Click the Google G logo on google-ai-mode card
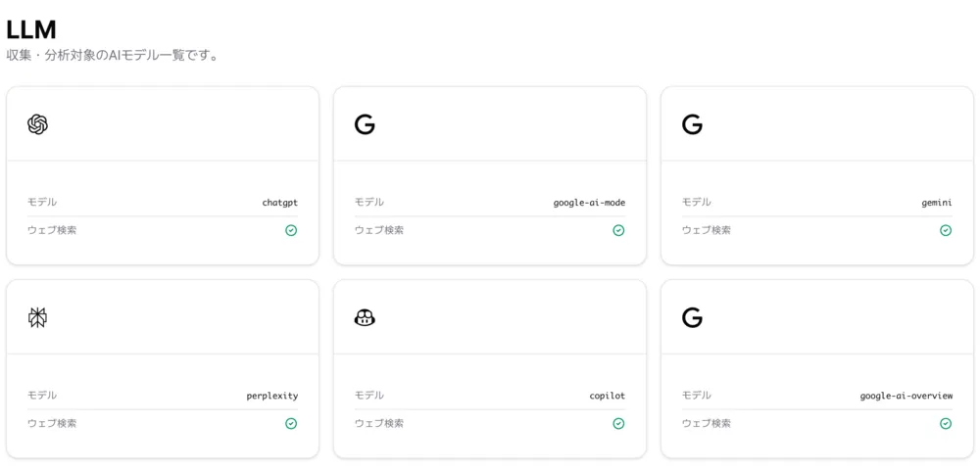This screenshot has height=471, width=980. click(365, 125)
